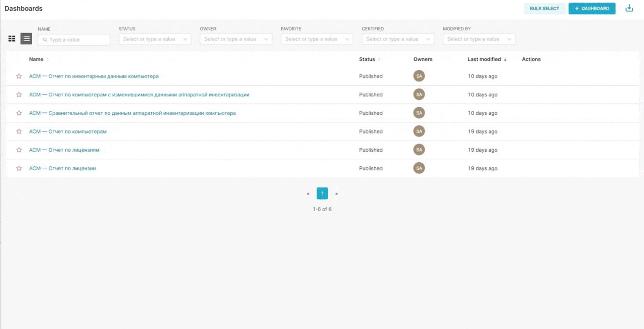
Task: Click SA owner avatar for 'инвентарным данным компьютера'
Action: [419, 76]
